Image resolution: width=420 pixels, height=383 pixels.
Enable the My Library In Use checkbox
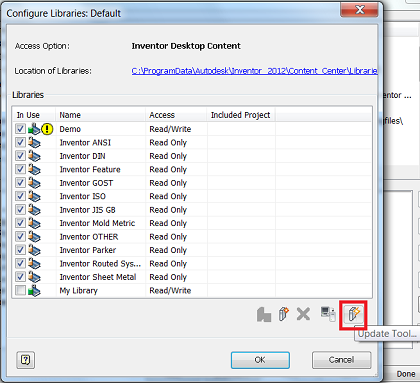[20, 291]
